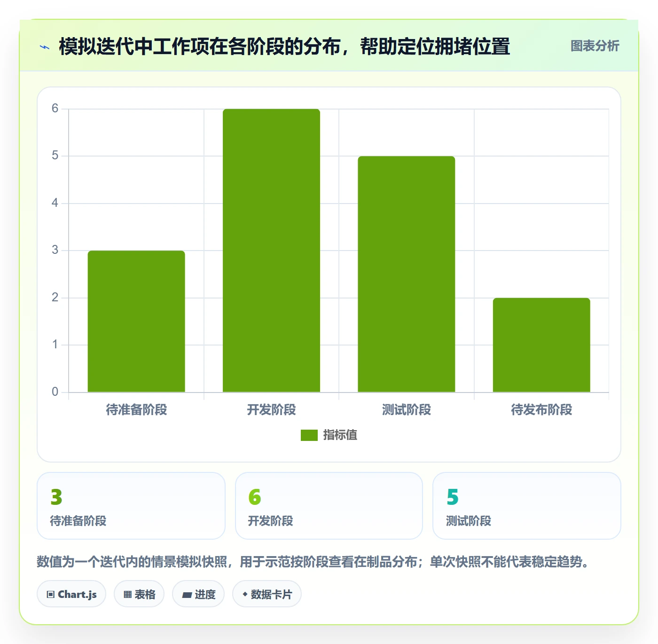
Task: Open the data card showing 6 开发阶段
Action: tap(329, 506)
